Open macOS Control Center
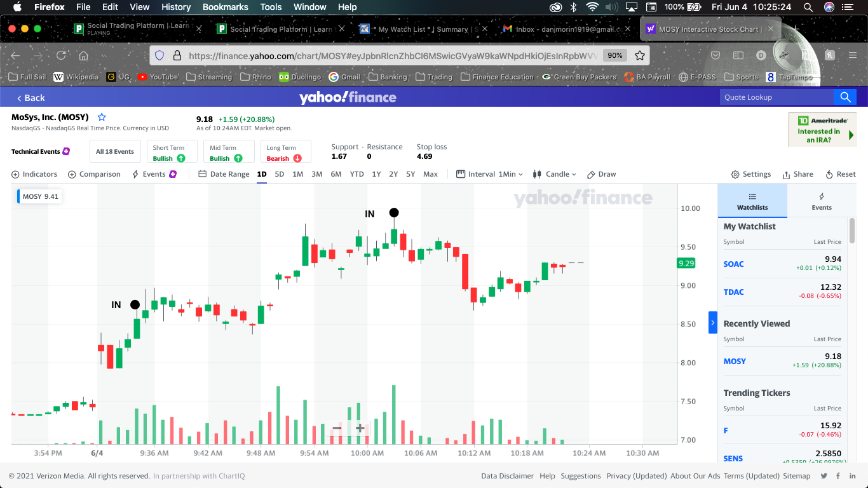 tap(847, 7)
